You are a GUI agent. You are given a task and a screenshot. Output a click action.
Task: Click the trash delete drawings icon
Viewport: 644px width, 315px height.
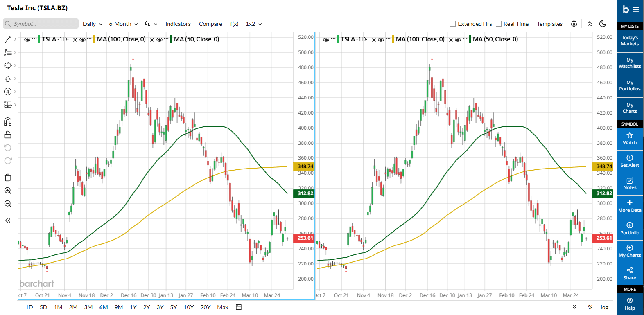coord(8,178)
